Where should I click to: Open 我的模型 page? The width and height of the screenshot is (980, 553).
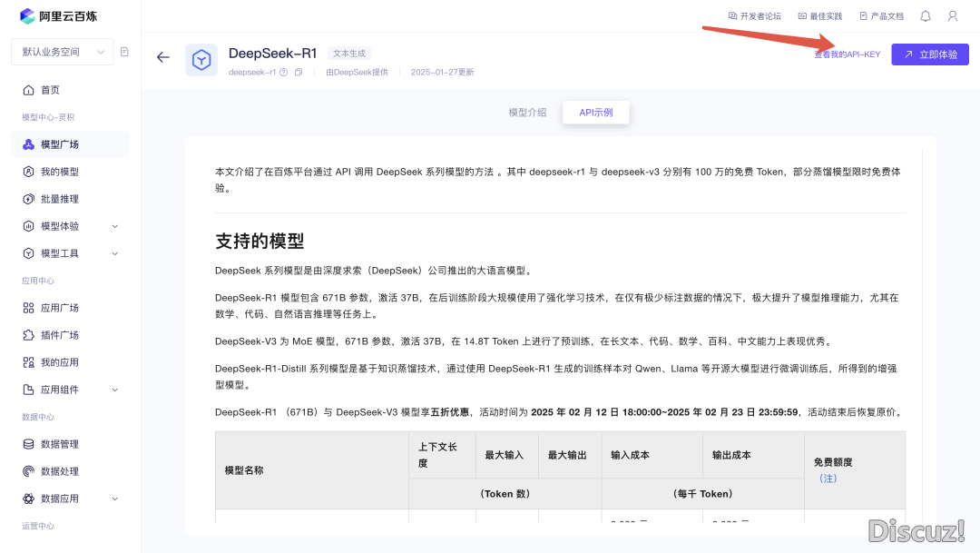(x=59, y=172)
